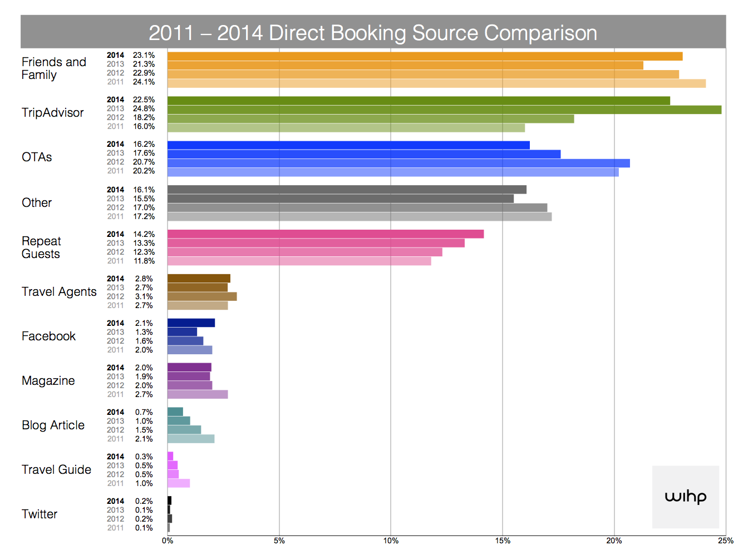Click Repeat Guests 2011 light pink bar
The width and height of the screenshot is (748, 560).
(299, 261)
